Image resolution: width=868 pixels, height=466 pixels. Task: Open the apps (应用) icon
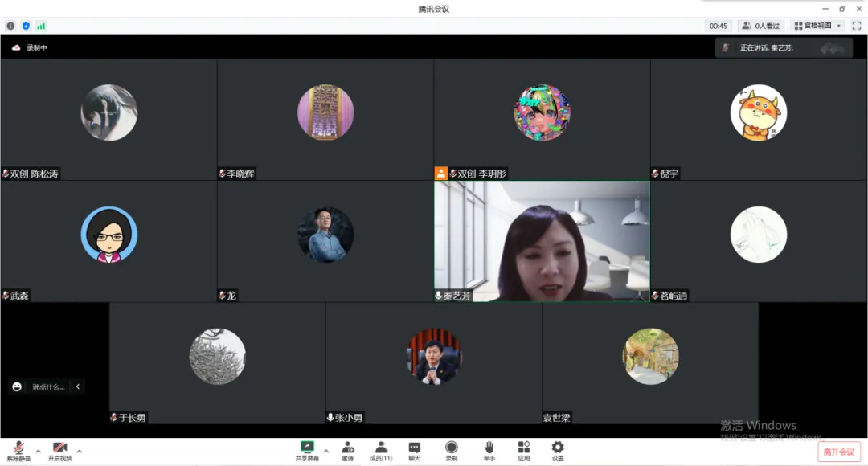pyautogui.click(x=523, y=450)
